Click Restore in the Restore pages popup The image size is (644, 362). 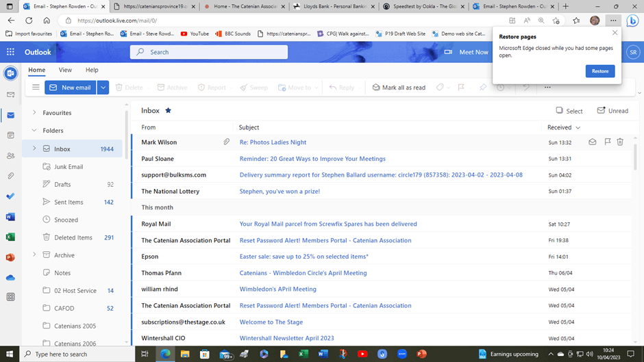coord(600,71)
